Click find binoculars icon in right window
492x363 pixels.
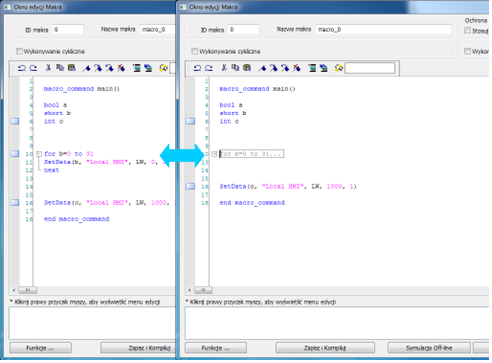(x=339, y=68)
